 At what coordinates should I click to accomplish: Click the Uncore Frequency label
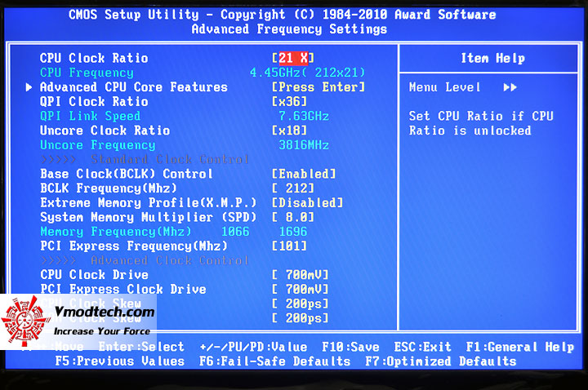97,145
